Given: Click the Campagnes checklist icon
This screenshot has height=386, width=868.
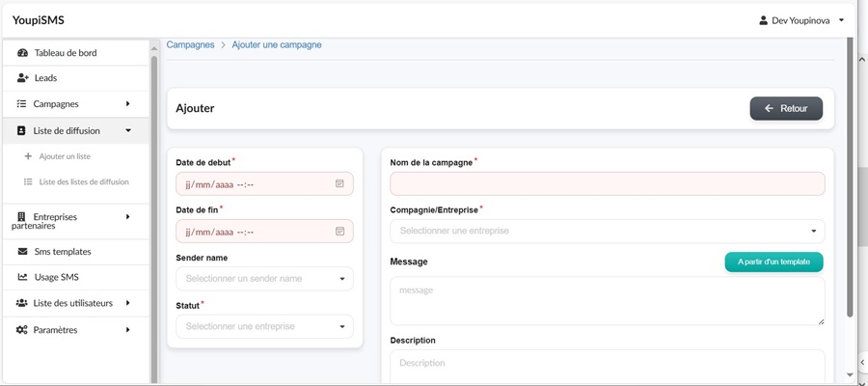Looking at the screenshot, I should point(21,104).
